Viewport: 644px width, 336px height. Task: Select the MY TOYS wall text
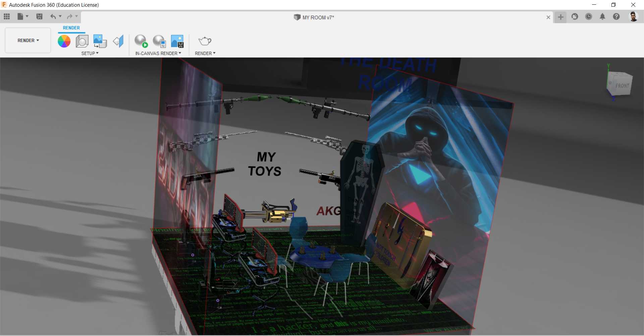pyautogui.click(x=265, y=164)
